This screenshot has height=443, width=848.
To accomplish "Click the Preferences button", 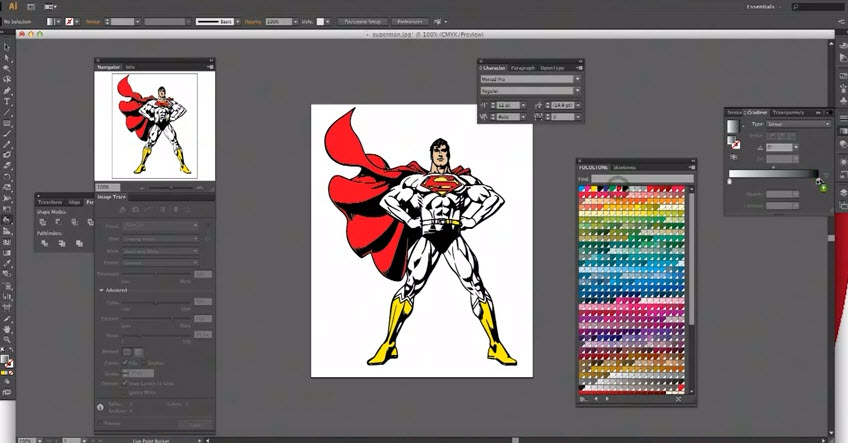I will pyautogui.click(x=409, y=22).
